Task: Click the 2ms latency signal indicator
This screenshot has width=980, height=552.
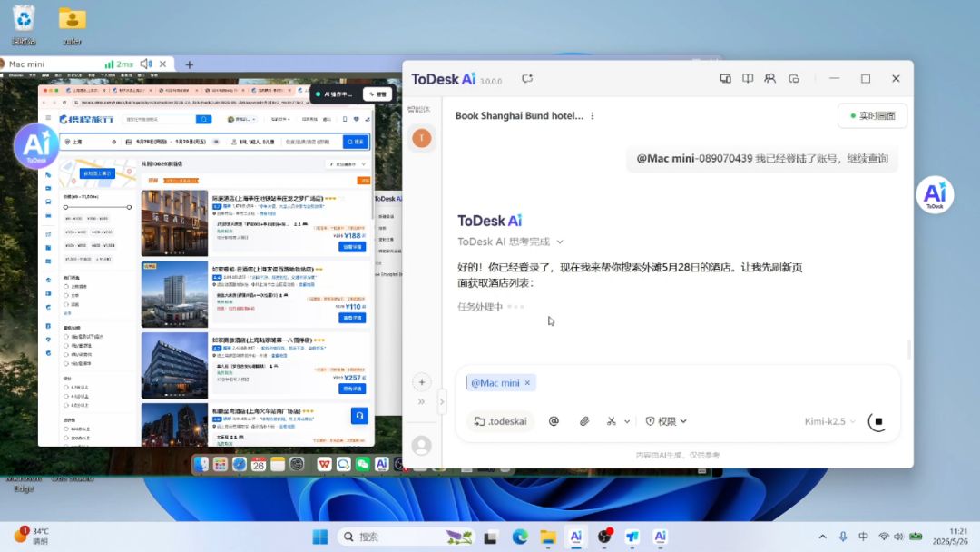Action: (119, 64)
